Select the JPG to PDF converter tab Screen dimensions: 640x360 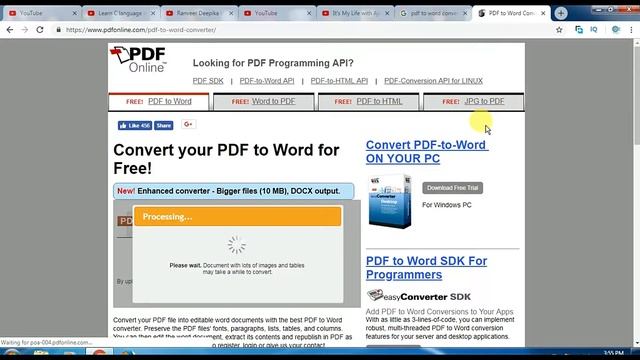click(x=473, y=102)
